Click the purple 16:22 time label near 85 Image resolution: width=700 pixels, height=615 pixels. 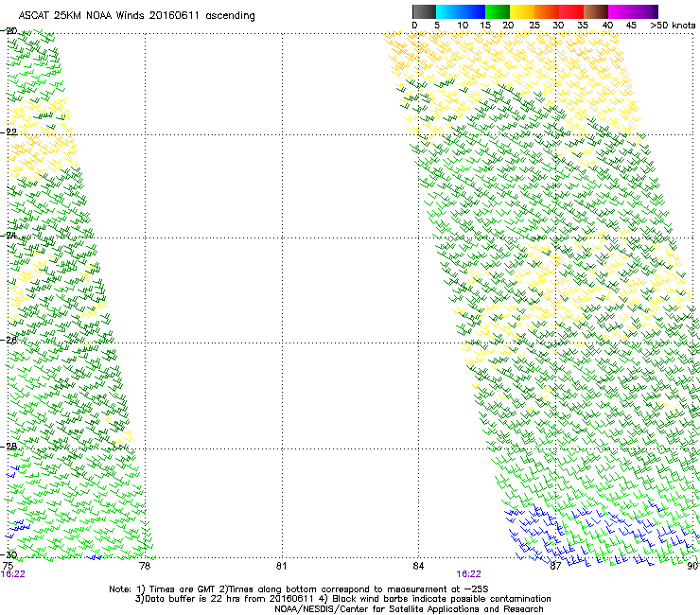[x=469, y=574]
